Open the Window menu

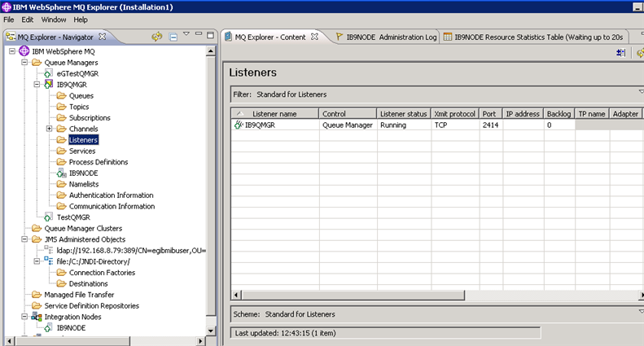point(54,20)
